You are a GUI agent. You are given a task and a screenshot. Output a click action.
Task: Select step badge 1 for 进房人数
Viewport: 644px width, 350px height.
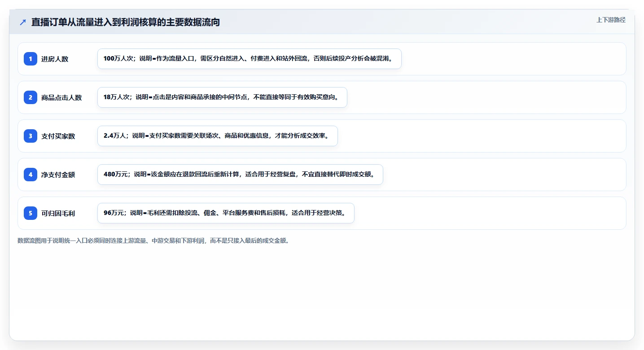pyautogui.click(x=31, y=59)
